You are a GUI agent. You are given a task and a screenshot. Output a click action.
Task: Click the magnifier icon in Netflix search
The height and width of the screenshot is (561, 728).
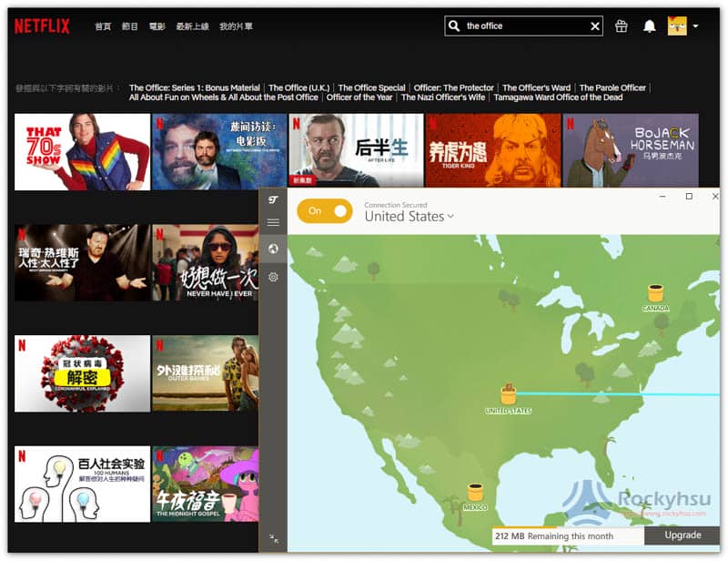(x=454, y=26)
